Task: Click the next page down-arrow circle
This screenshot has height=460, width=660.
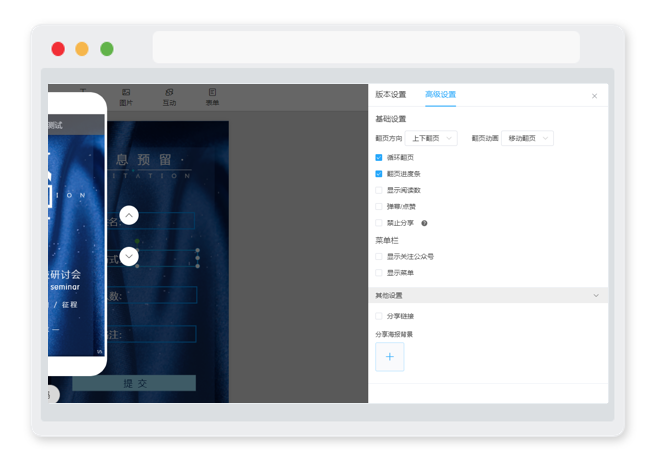Action: point(129,256)
